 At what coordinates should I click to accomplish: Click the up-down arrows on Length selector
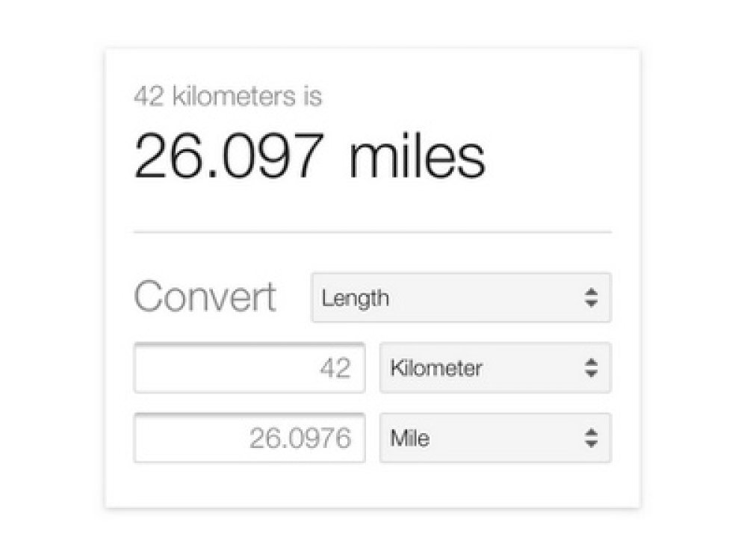tap(591, 298)
